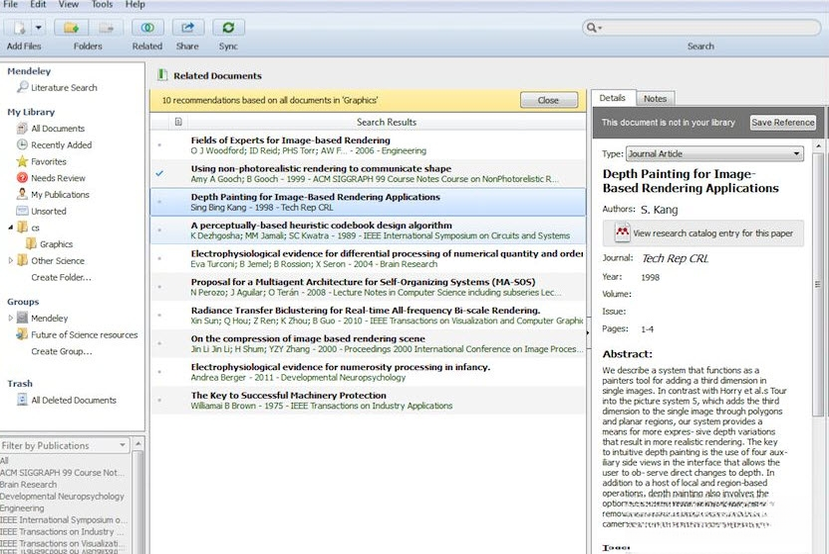Open the View menu
The image size is (829, 554).
[69, 4]
